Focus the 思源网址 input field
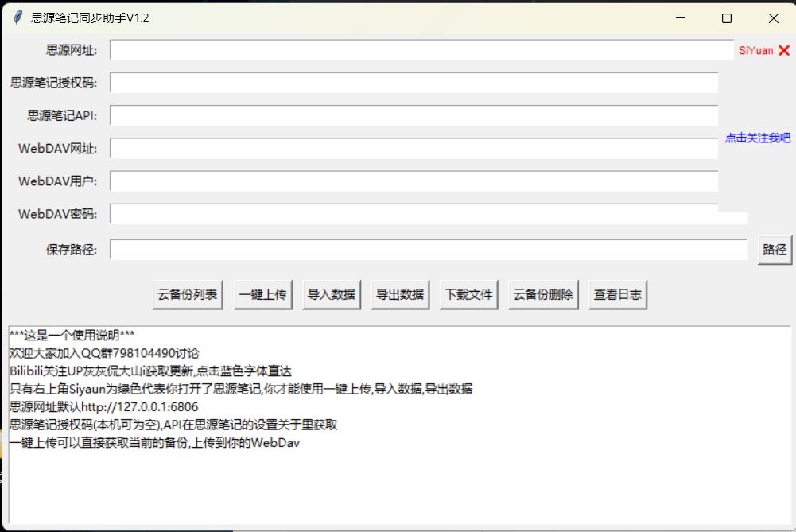 [421, 50]
